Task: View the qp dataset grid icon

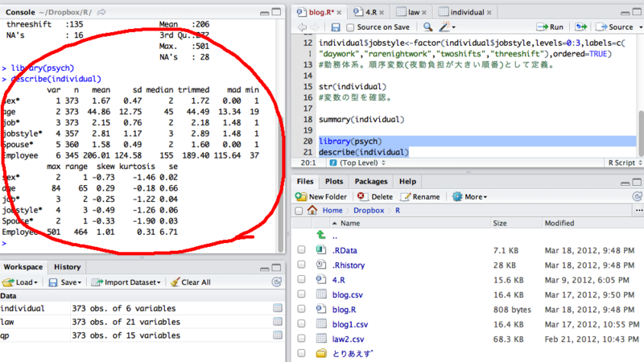Action: point(277,335)
